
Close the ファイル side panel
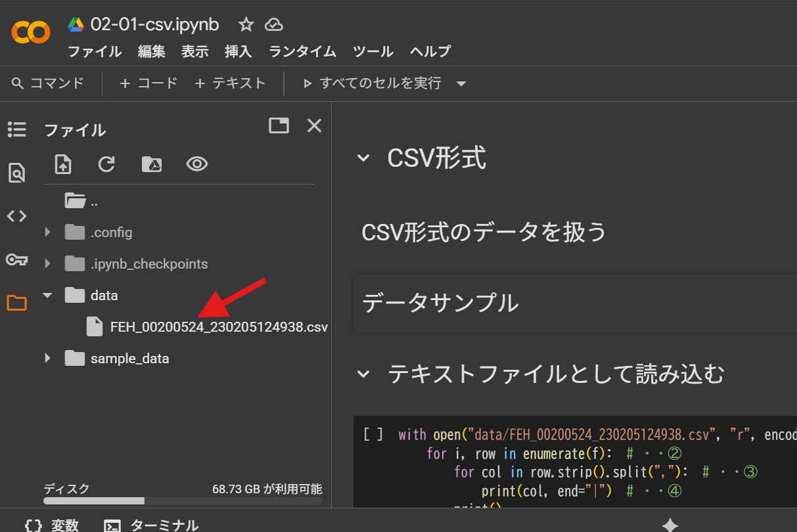pyautogui.click(x=315, y=125)
